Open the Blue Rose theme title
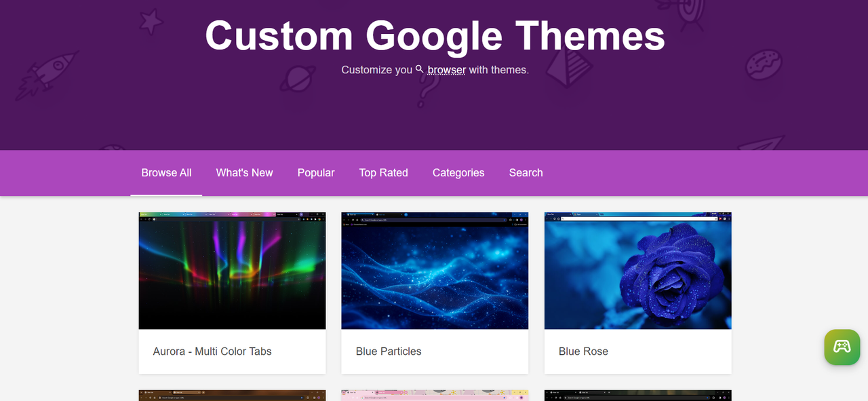Screen dimensions: 868x401 (x=583, y=351)
